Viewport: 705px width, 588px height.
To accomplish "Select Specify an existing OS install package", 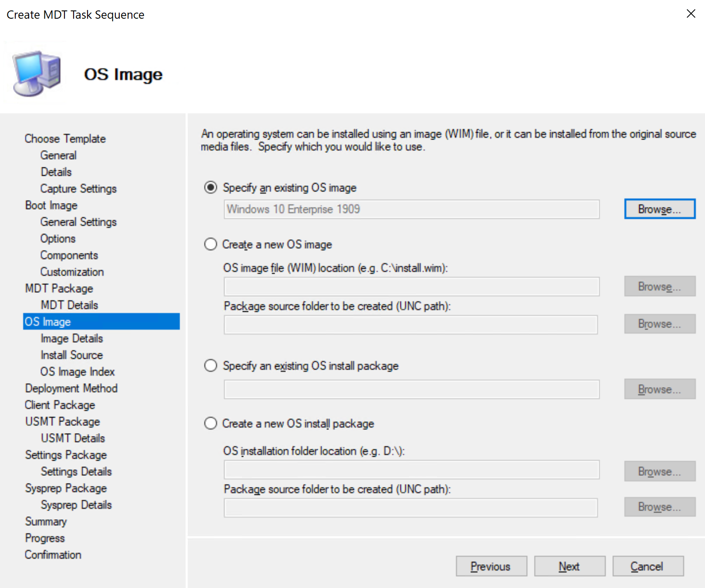I will pos(211,366).
